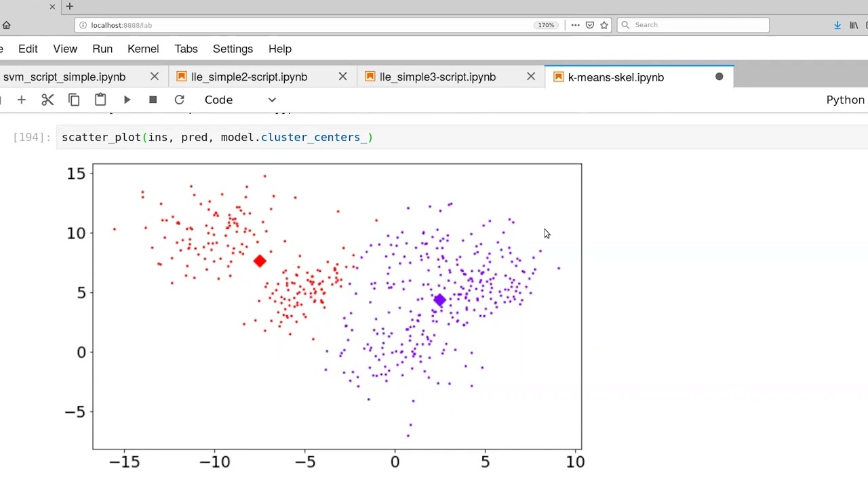Open the Code cell type dropdown
This screenshot has width=868, height=488.
240,100
